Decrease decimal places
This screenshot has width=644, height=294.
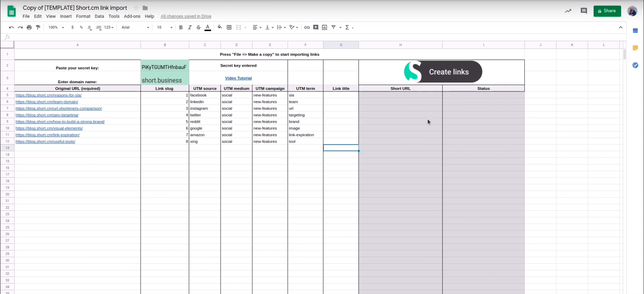90,27
